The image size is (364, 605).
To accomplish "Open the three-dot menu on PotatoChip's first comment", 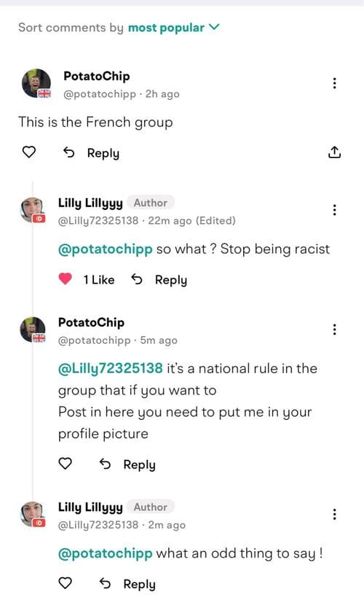I will click(x=334, y=83).
